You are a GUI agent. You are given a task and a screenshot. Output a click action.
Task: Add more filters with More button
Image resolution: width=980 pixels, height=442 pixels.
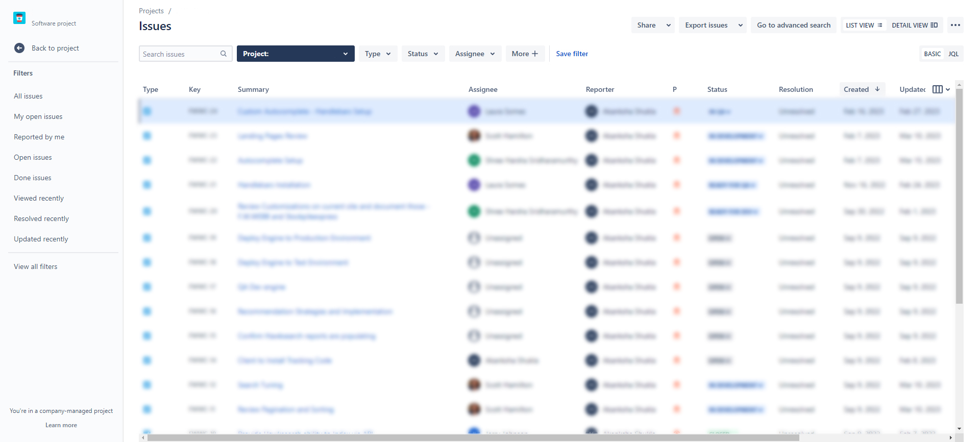pyautogui.click(x=525, y=54)
